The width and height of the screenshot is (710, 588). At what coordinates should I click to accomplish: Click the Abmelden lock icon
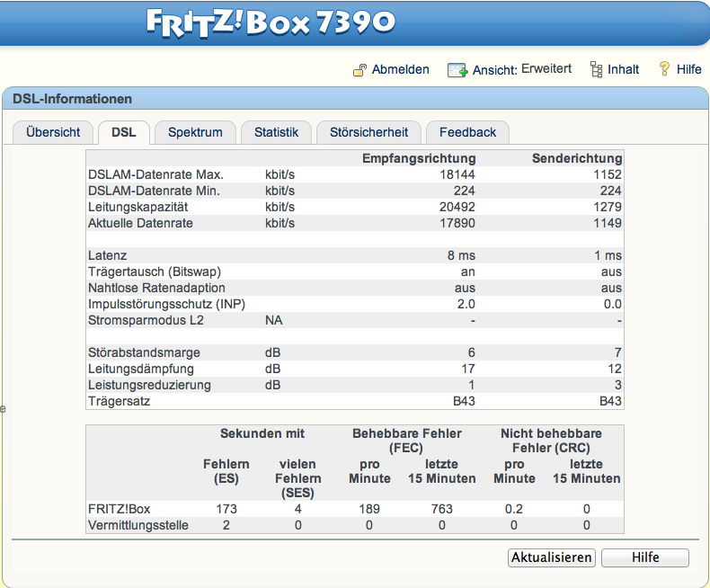[x=359, y=70]
